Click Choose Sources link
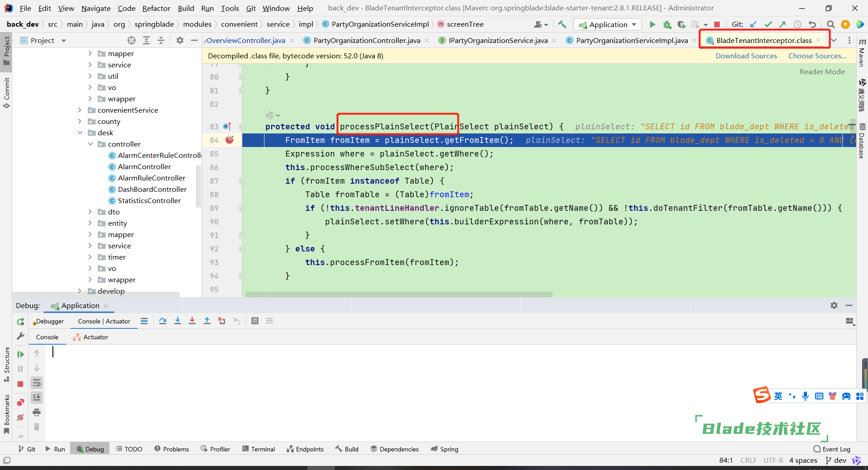The height and width of the screenshot is (470, 868). (x=817, y=56)
